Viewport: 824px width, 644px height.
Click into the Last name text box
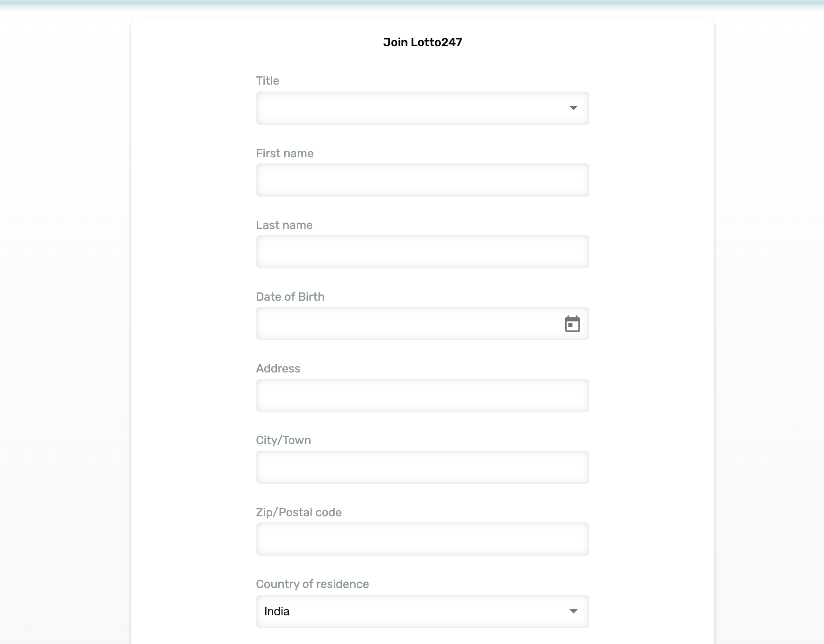point(422,252)
